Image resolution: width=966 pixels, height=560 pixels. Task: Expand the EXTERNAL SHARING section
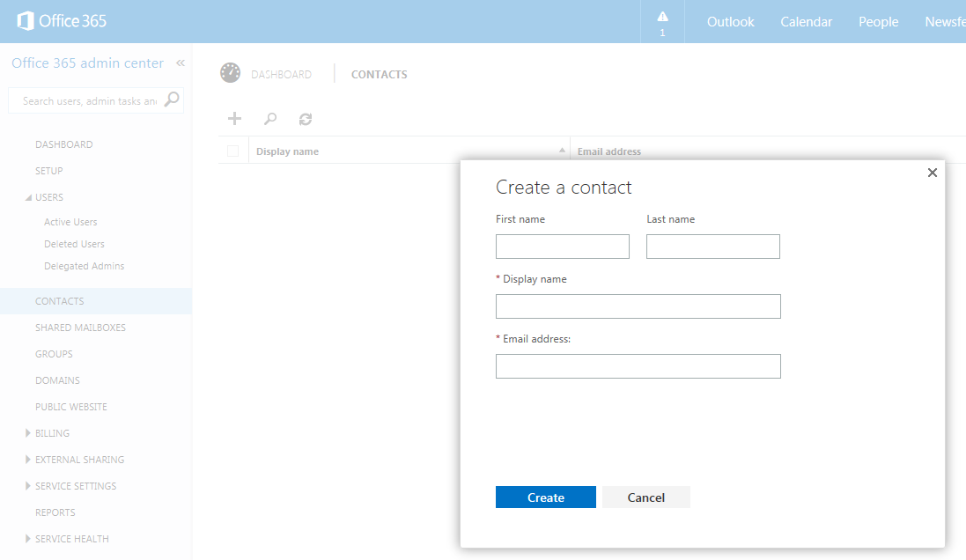(x=27, y=460)
